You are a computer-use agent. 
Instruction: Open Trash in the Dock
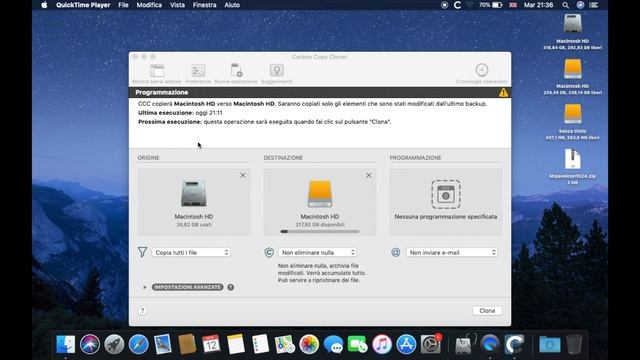pos(574,344)
